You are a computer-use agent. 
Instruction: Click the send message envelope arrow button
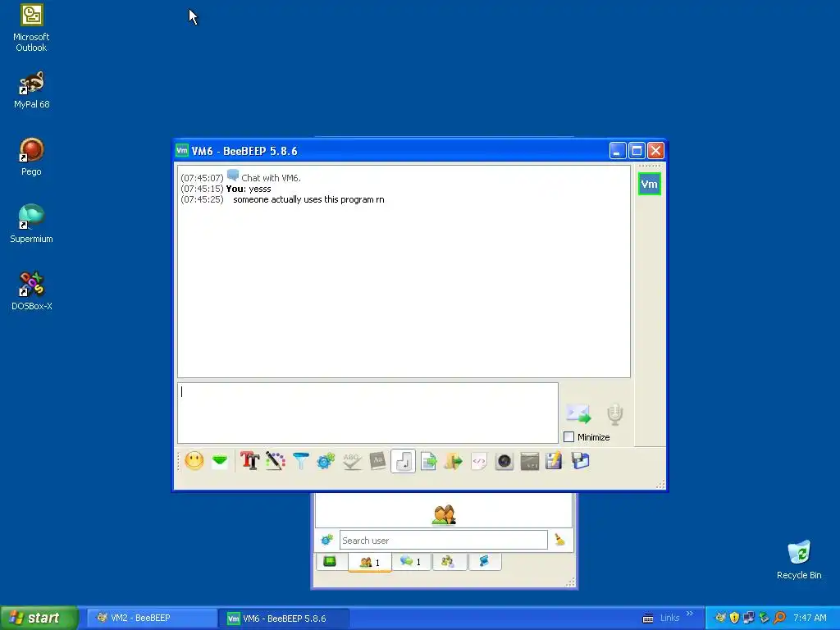coord(578,413)
